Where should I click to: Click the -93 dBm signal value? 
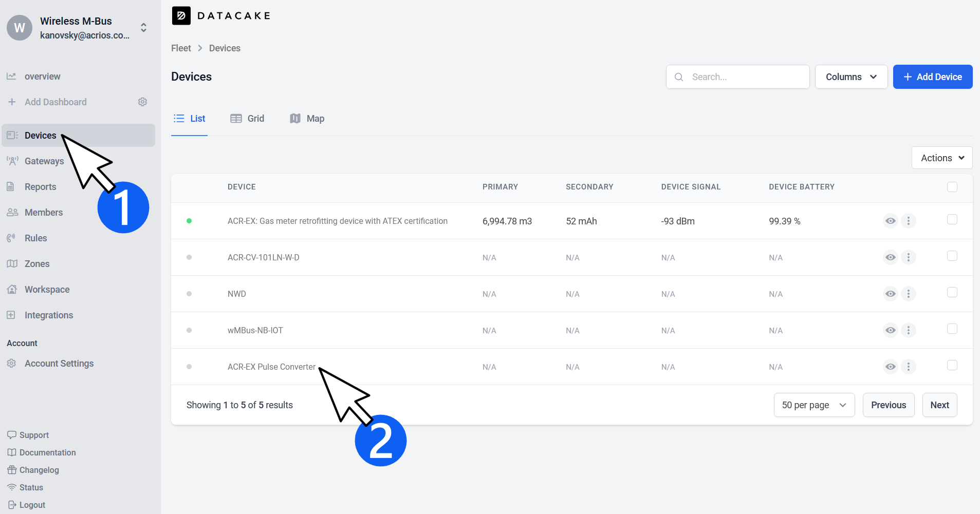(678, 221)
